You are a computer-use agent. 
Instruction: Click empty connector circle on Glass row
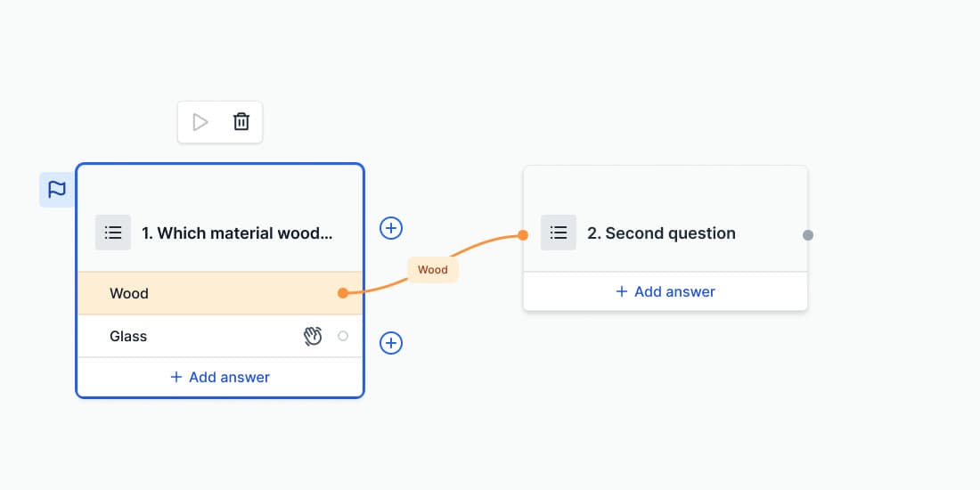click(x=343, y=336)
